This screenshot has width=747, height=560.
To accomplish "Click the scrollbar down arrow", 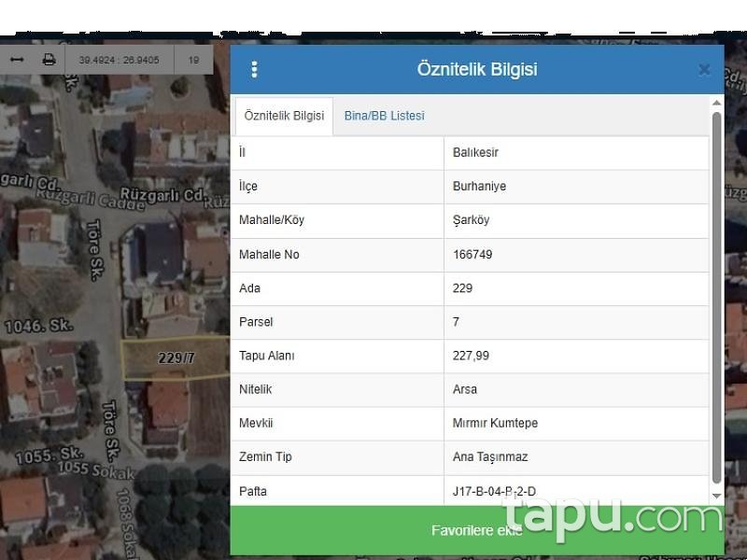I will click(x=716, y=497).
